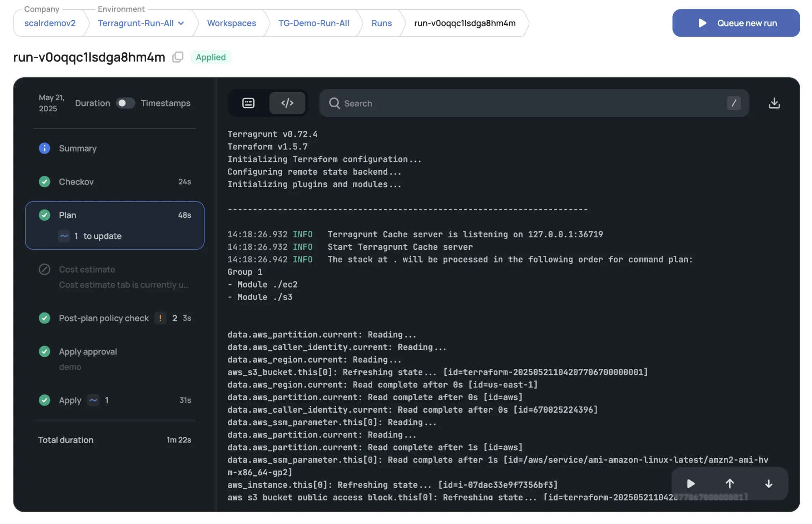The image size is (812, 524).
Task: Open the Apply step
Action: (70, 400)
